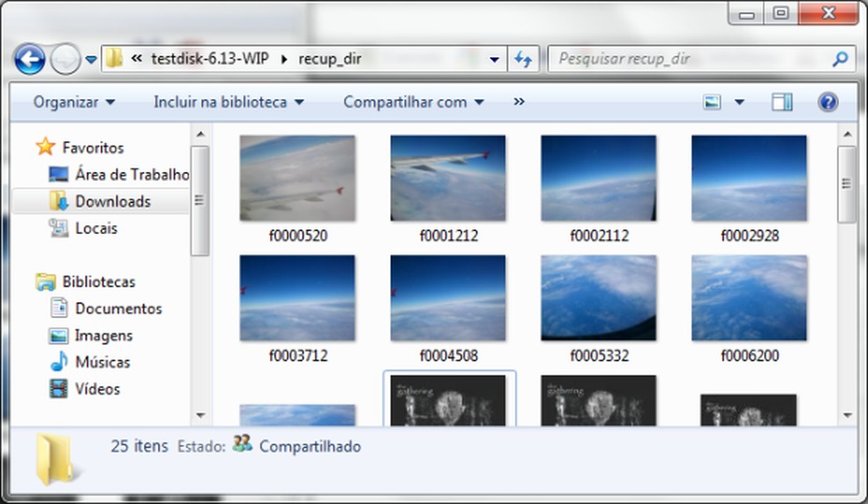Click the grayed-out Forward navigation button
868x504 pixels.
coord(65,59)
